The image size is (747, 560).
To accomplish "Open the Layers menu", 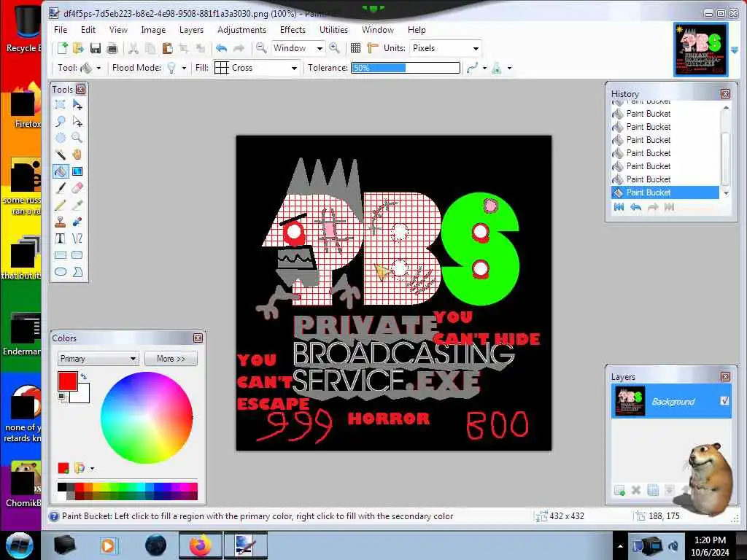I will tap(191, 29).
